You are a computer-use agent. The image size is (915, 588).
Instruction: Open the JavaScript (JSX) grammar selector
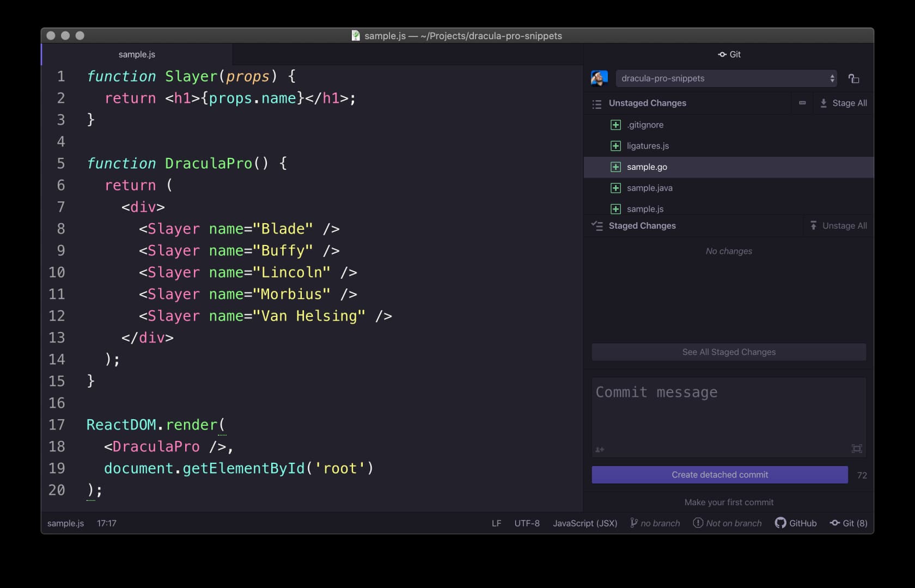(x=585, y=523)
